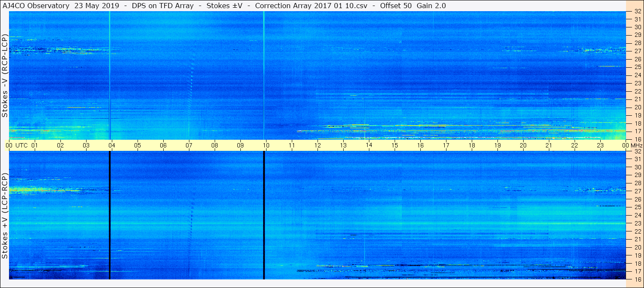Click the 20 MHz tick of the Stokes +V panel
This screenshot has height=288, width=644.
(x=637, y=247)
